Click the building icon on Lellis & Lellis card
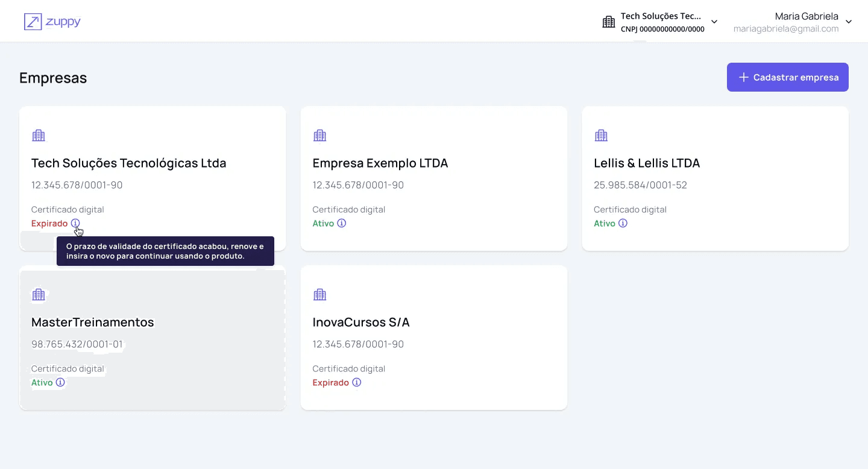 coord(601,136)
